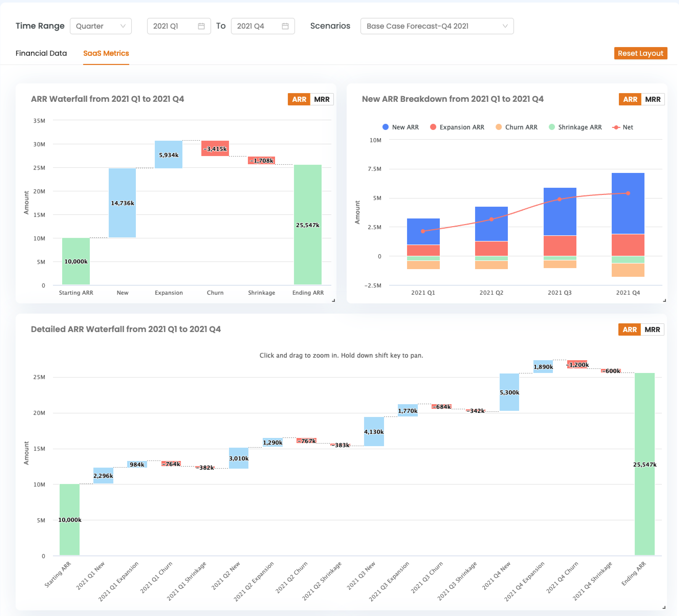Click resize handle of New ARR Breakdown panel
The image size is (679, 616).
664,300
